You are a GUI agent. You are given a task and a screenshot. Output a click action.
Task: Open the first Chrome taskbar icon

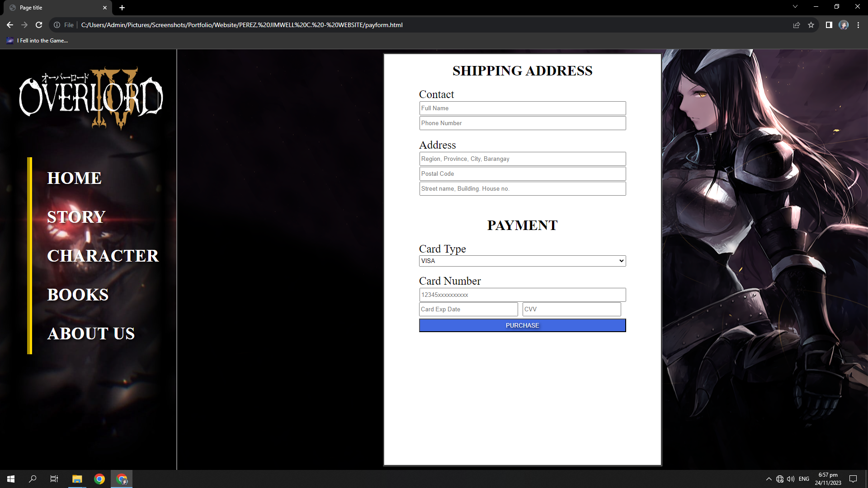point(99,479)
